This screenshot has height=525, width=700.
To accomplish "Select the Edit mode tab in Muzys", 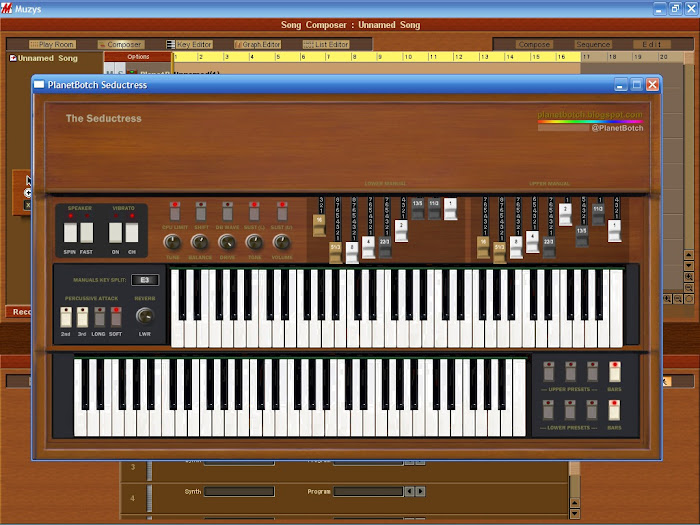I will pos(652,44).
